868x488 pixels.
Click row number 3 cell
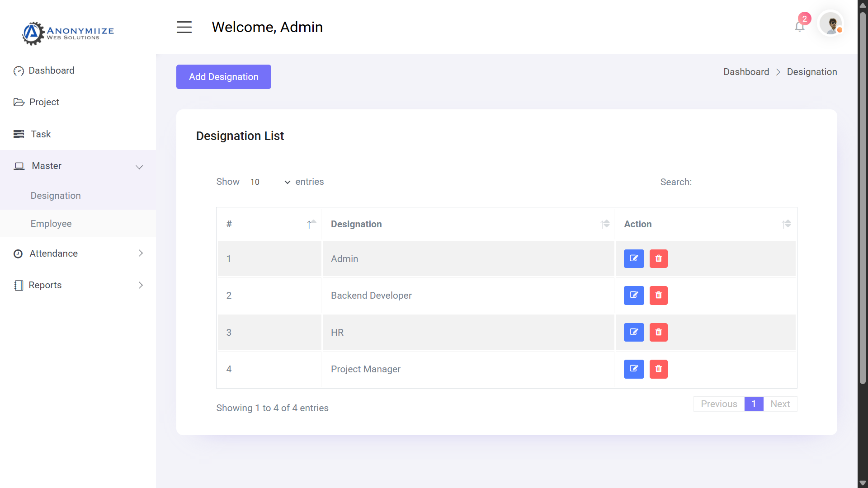pos(269,333)
